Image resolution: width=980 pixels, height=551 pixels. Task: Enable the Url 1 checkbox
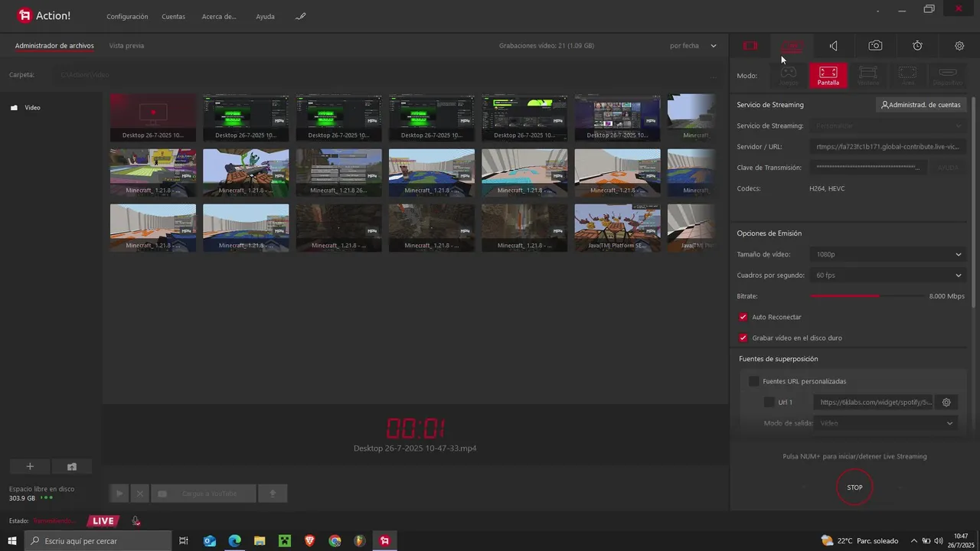[x=769, y=403]
